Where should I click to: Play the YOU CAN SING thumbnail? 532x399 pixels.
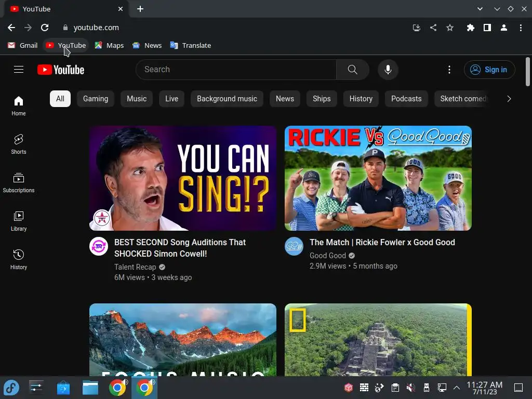(183, 178)
